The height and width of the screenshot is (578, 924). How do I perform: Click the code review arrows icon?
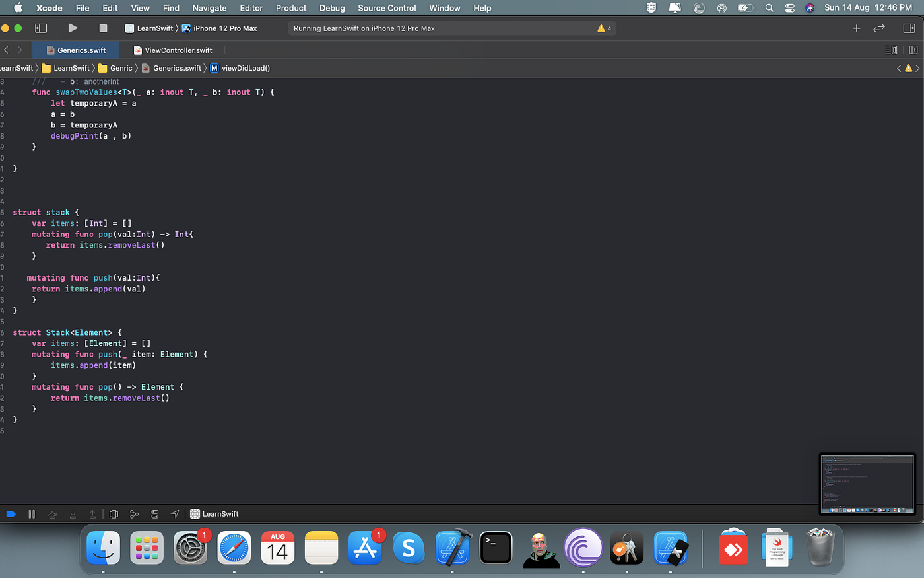coord(879,28)
